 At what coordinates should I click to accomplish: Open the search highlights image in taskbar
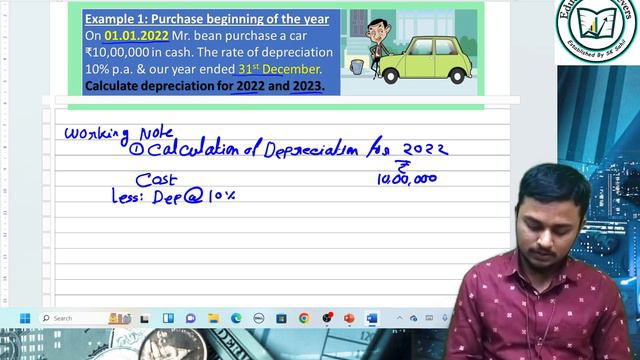[x=120, y=318]
